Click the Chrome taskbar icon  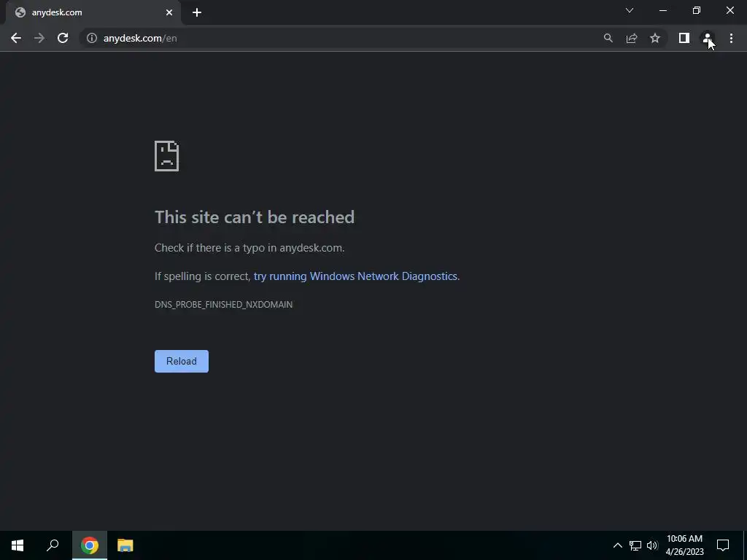(x=90, y=545)
